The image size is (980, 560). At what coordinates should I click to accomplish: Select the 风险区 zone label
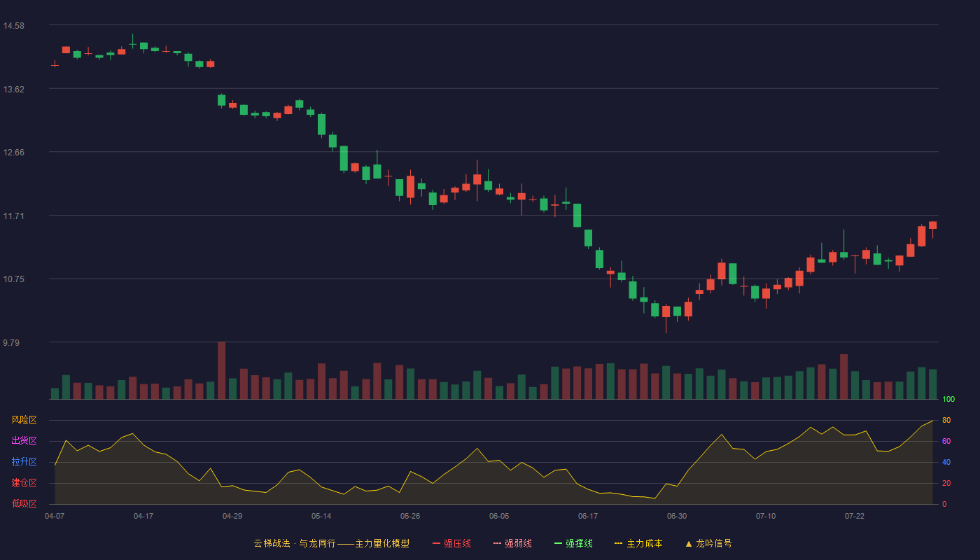(x=24, y=420)
